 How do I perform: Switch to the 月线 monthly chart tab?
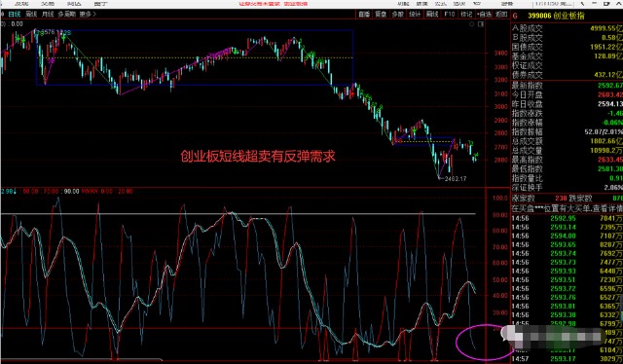pyautogui.click(x=48, y=15)
